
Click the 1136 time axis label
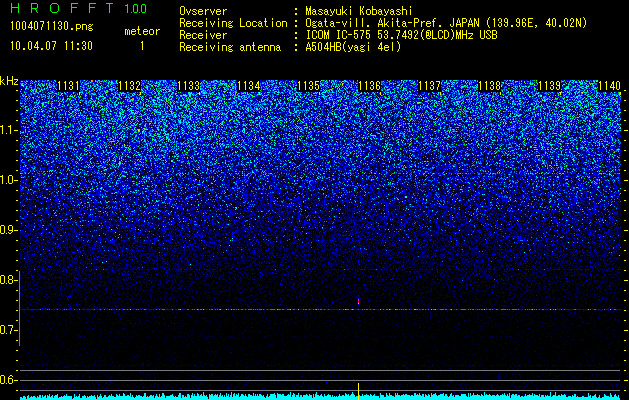369,86
